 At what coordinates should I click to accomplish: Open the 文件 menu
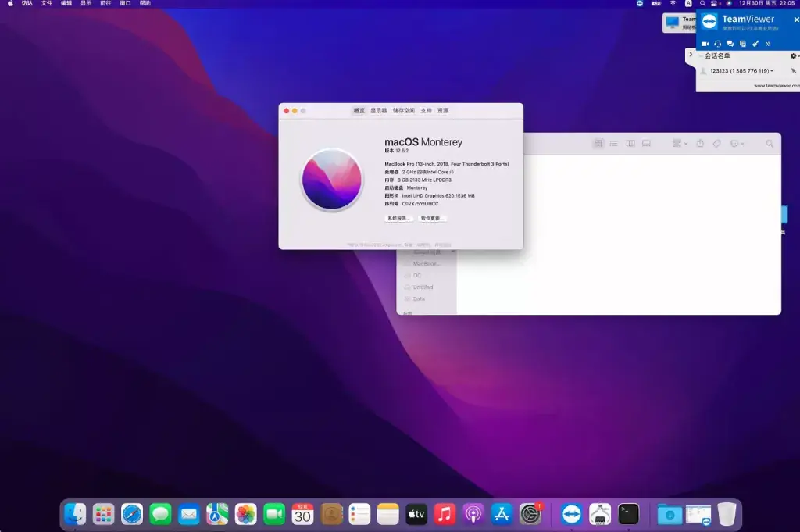pos(46,4)
